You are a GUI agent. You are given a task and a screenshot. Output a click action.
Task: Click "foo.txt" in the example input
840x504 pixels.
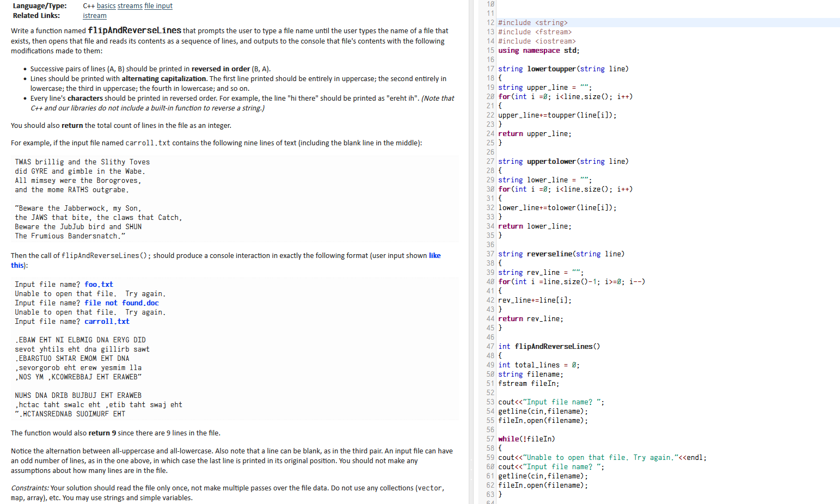[x=99, y=284]
